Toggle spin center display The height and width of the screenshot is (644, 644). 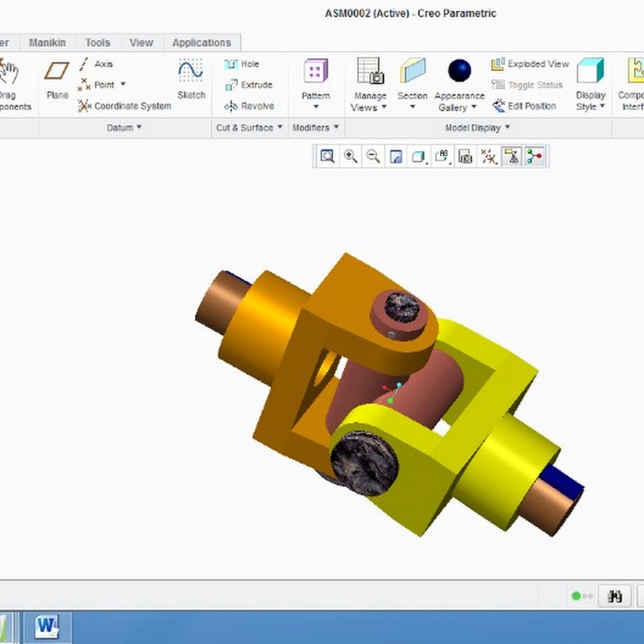[x=535, y=156]
